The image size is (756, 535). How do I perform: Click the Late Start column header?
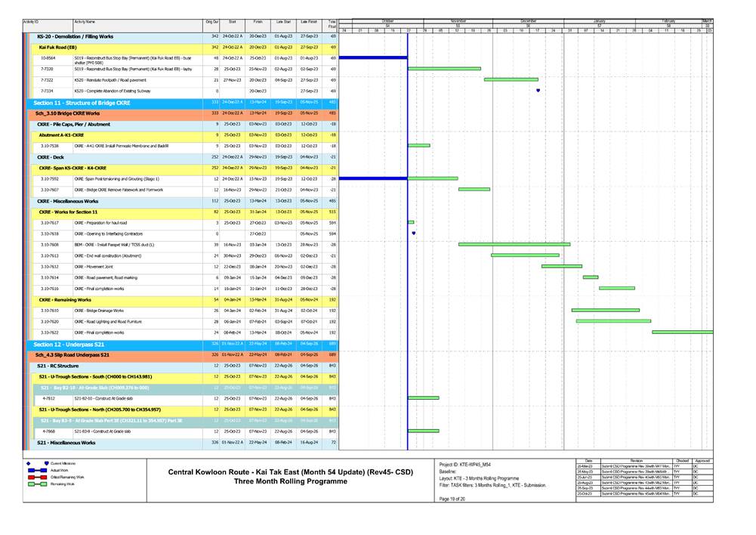tap(282, 23)
